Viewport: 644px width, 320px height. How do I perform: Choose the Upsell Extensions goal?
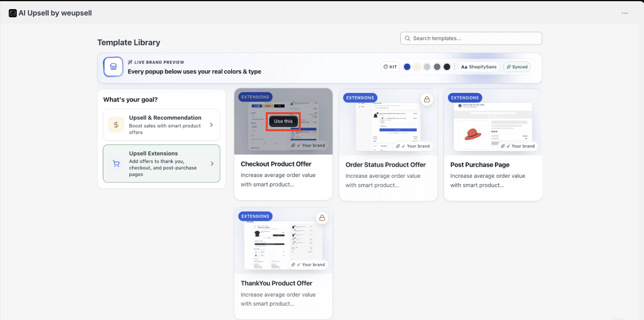pos(161,163)
